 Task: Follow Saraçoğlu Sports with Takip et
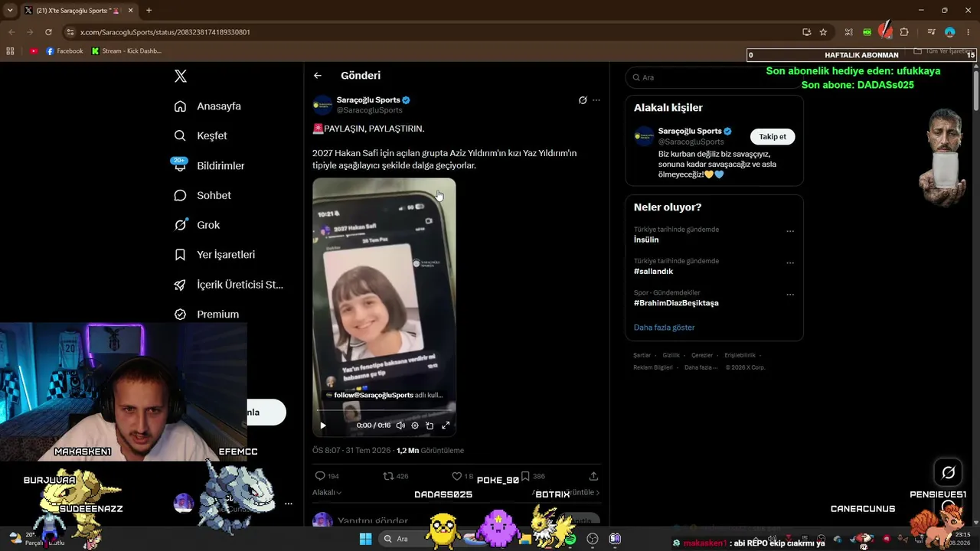pos(773,136)
